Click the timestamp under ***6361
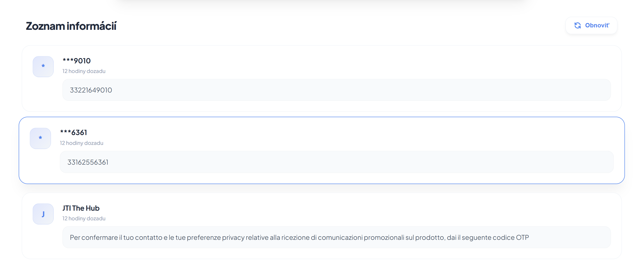The width and height of the screenshot is (644, 260). [x=81, y=143]
